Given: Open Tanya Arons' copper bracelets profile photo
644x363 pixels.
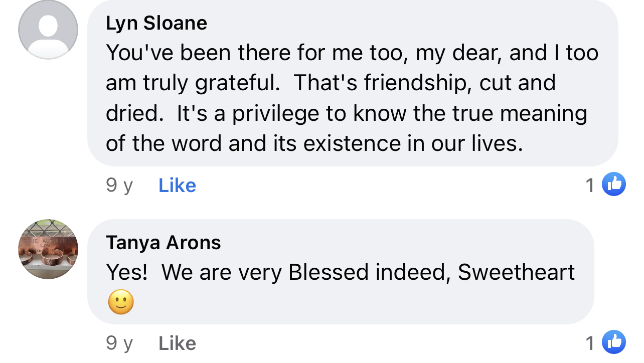Looking at the screenshot, I should pyautogui.click(x=48, y=249).
